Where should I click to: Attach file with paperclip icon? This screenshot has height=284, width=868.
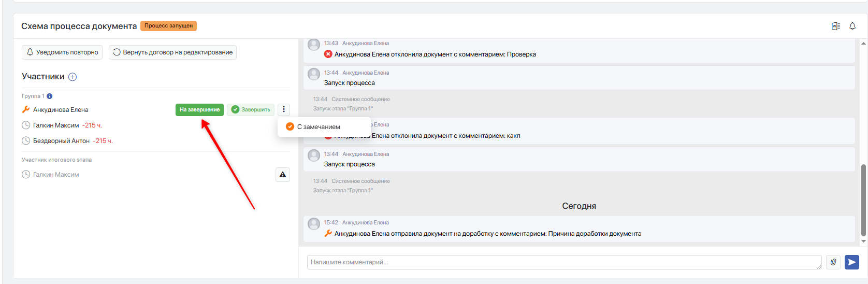[x=833, y=262]
